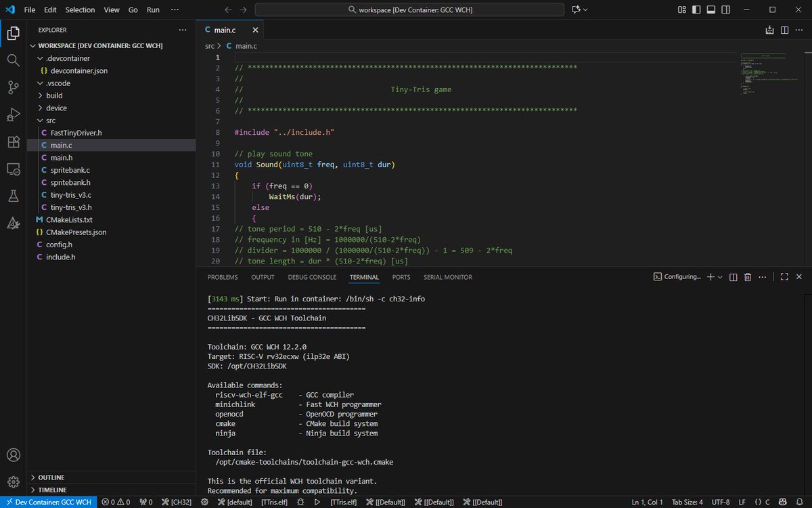Click the editor's download-style action icon
The image size is (812, 508).
(x=769, y=30)
